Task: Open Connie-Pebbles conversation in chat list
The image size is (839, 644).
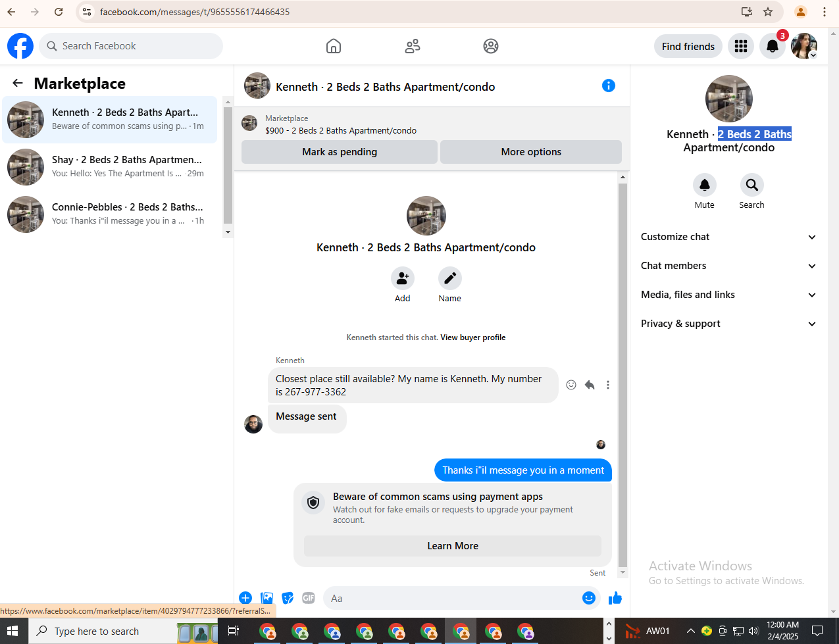Action: (x=109, y=214)
